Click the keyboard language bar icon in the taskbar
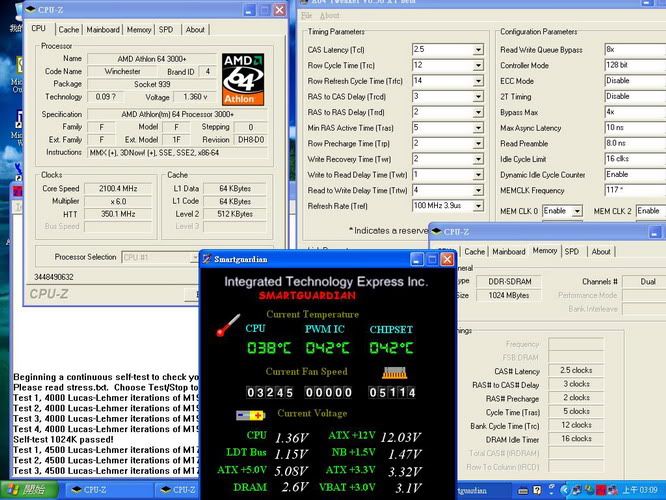Viewport: 666px width, 500px height. (x=523, y=491)
